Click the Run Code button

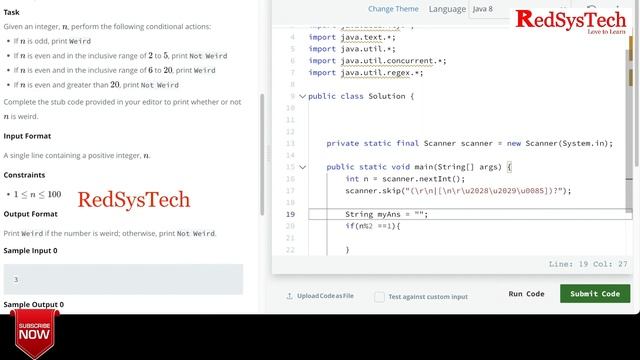[526, 293]
